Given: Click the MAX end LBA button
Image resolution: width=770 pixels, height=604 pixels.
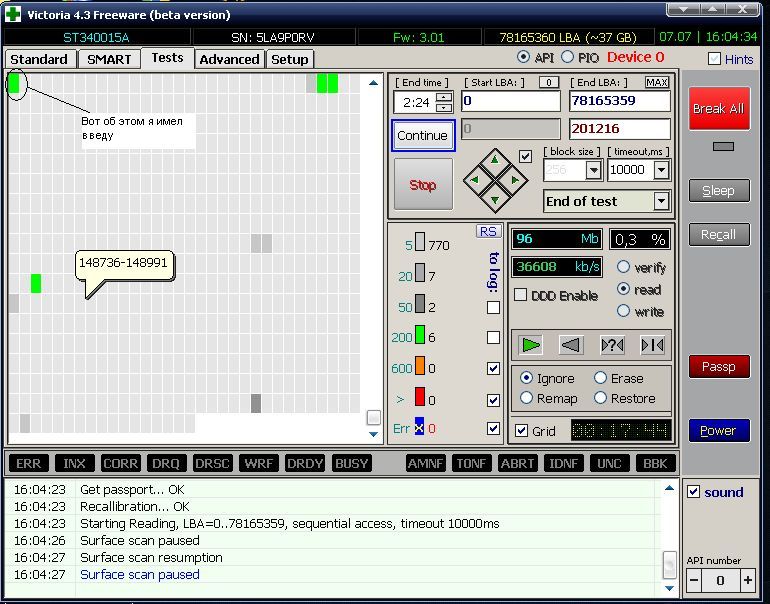Looking at the screenshot, I should [x=657, y=82].
